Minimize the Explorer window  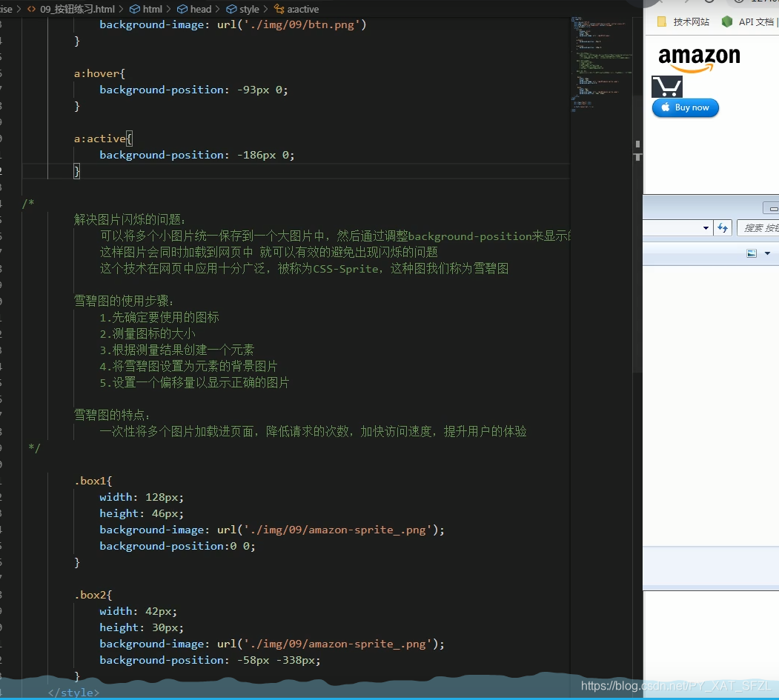[772, 208]
